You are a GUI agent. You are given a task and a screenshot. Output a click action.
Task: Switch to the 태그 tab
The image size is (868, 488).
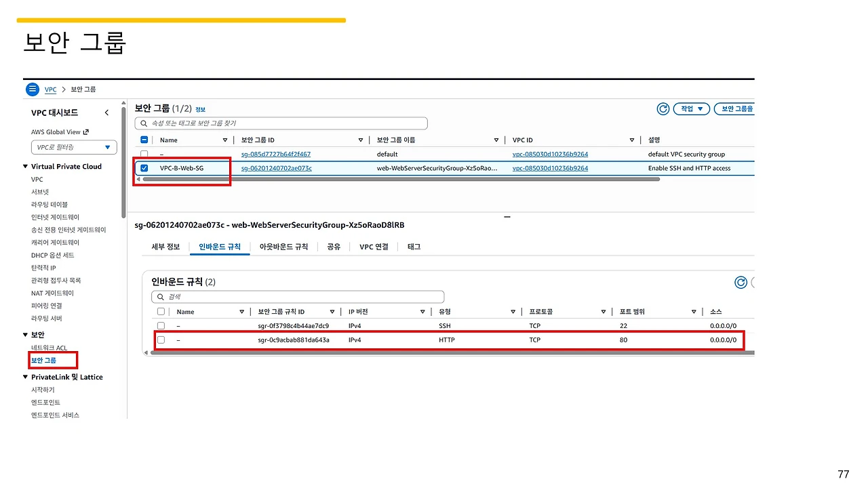click(x=414, y=247)
